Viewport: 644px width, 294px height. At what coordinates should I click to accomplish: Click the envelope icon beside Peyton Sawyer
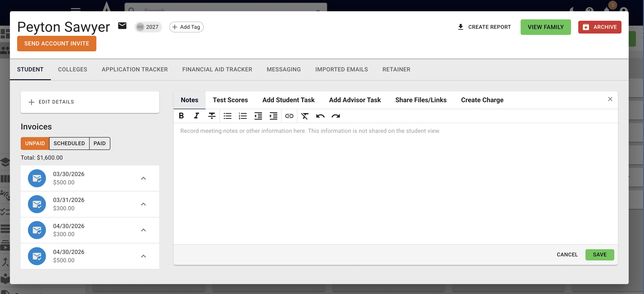[x=122, y=26]
